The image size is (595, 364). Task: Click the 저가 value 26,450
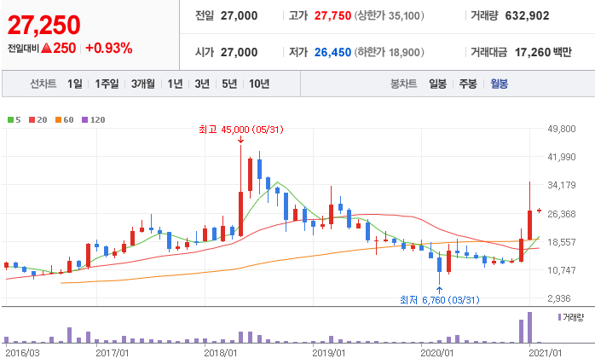[x=332, y=52]
